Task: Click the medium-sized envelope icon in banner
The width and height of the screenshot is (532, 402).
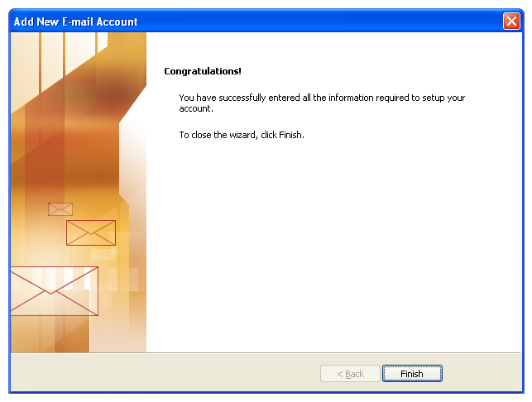Action: pos(91,232)
